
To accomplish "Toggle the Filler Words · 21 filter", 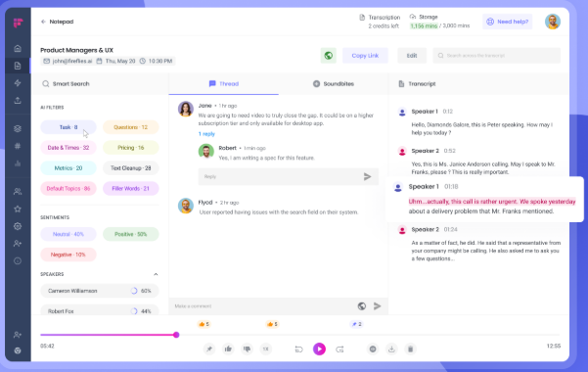I will 131,188.
